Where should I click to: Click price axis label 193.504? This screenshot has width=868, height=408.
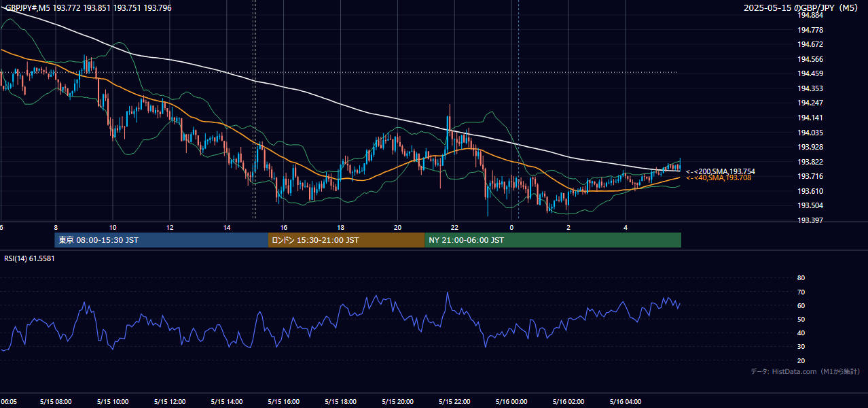(810, 205)
